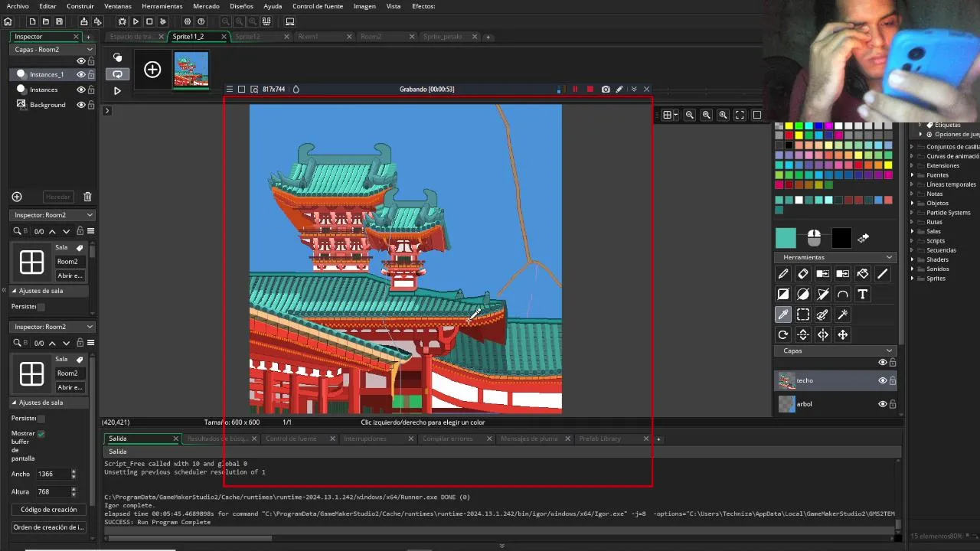Select the sprite frame thumbnail
This screenshot has height=551, width=980.
click(x=191, y=70)
